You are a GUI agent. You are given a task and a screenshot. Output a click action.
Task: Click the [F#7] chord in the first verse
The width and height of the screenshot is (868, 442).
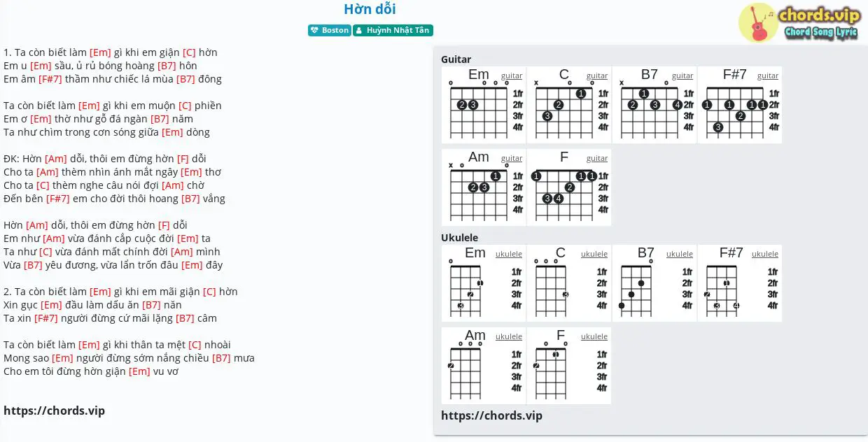(x=50, y=79)
